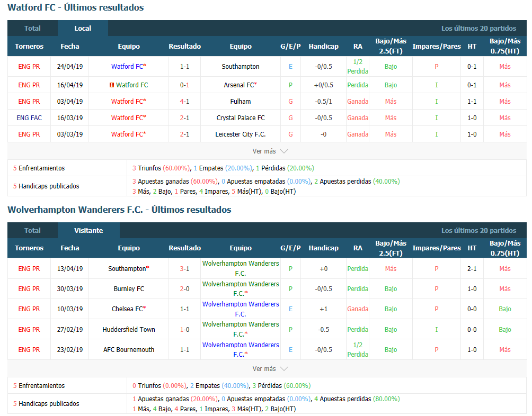Click handicap +1 in the Chelsea row
The width and height of the screenshot is (532, 416).
pos(323,309)
